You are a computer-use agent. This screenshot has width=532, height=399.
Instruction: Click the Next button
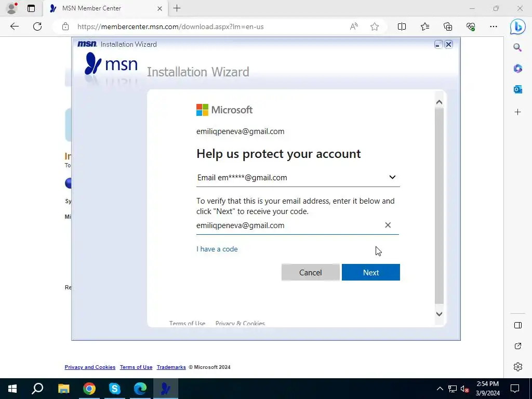[x=371, y=272]
